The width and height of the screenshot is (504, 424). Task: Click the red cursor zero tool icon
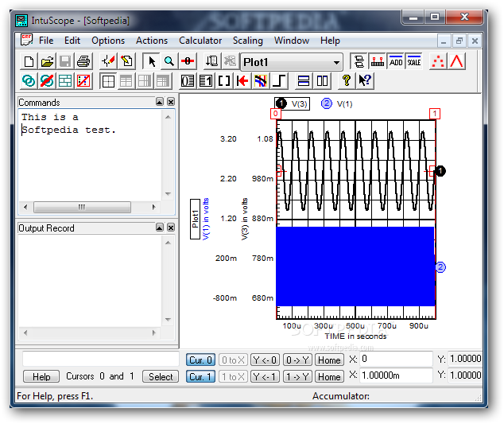click(x=188, y=61)
